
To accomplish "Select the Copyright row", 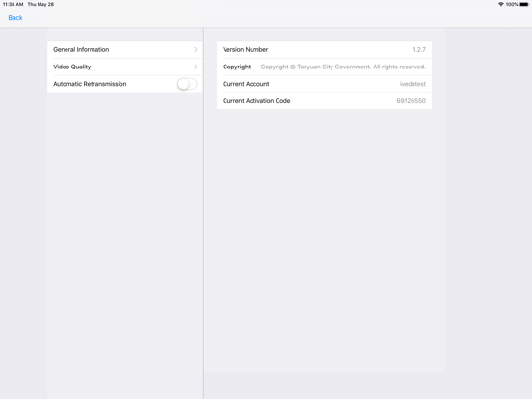I will pyautogui.click(x=324, y=66).
